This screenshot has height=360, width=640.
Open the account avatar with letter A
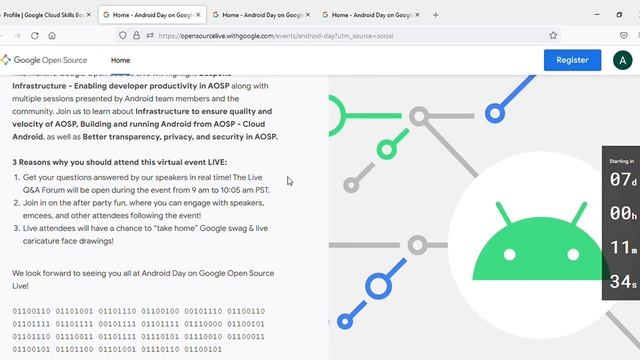click(x=622, y=60)
